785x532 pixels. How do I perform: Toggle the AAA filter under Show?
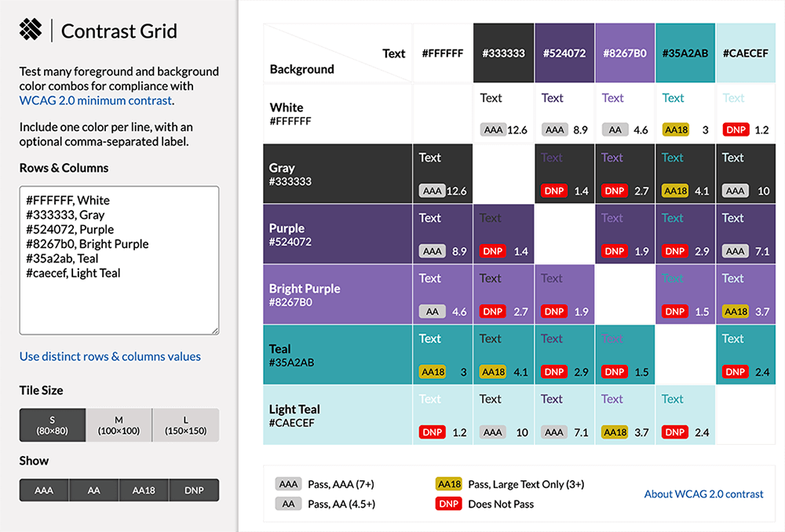point(43,490)
